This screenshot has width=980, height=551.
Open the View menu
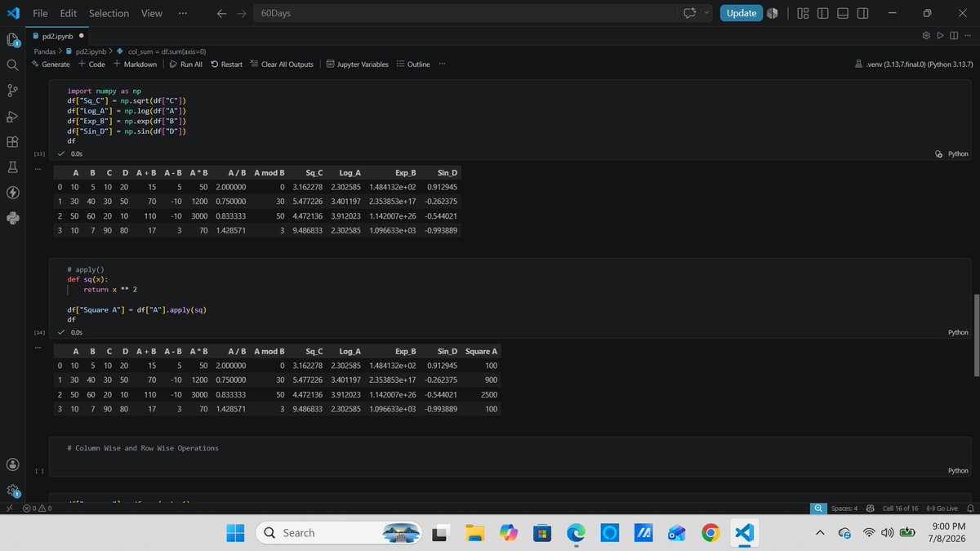pyautogui.click(x=151, y=13)
